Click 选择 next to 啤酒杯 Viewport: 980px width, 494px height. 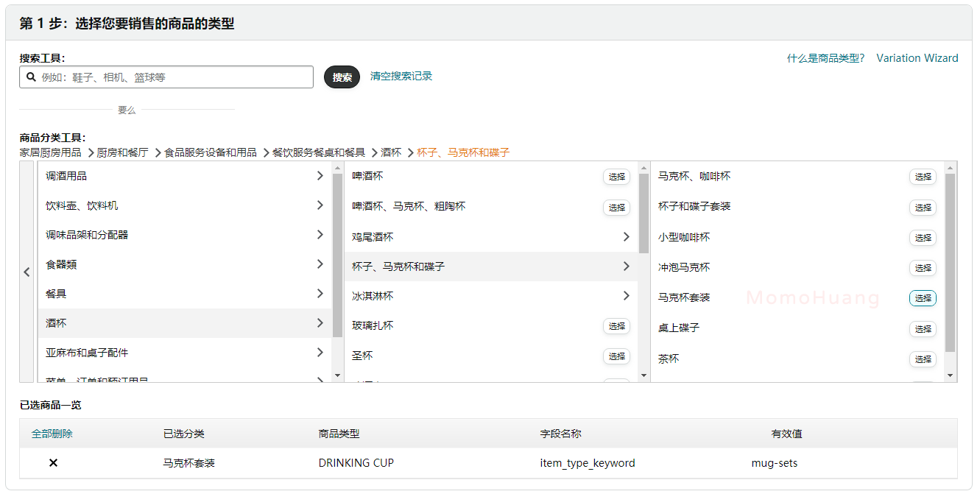pos(616,177)
